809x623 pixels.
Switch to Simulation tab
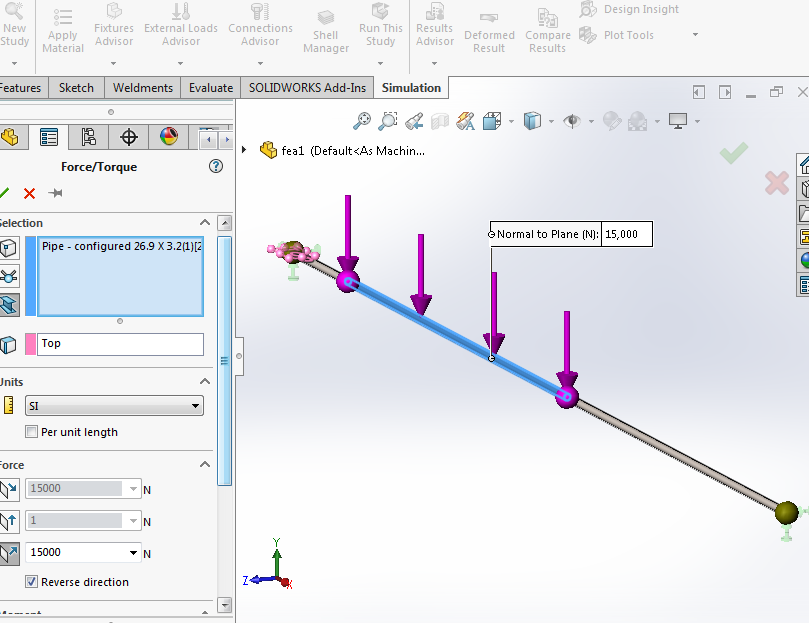(x=411, y=88)
